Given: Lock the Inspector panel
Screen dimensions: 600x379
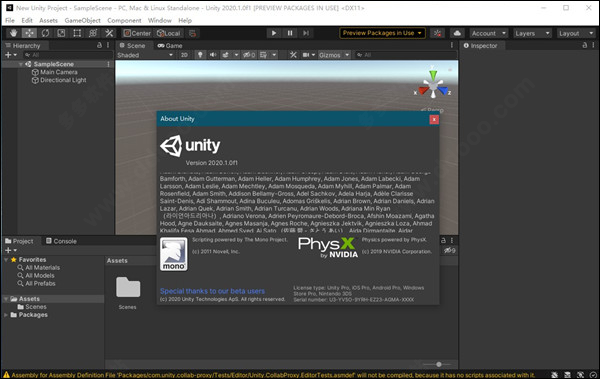Looking at the screenshot, I should [x=585, y=45].
